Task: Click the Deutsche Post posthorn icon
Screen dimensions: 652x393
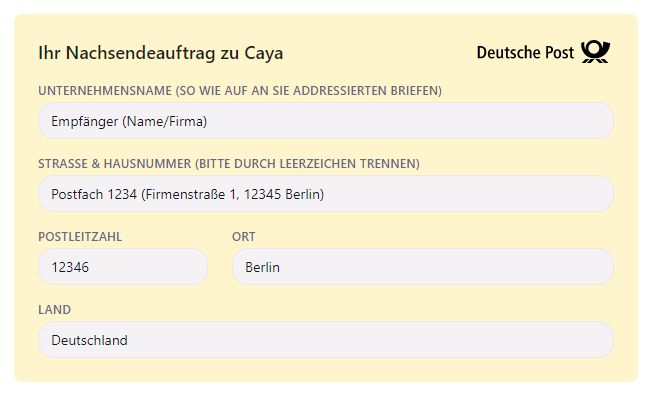Action: (595, 52)
